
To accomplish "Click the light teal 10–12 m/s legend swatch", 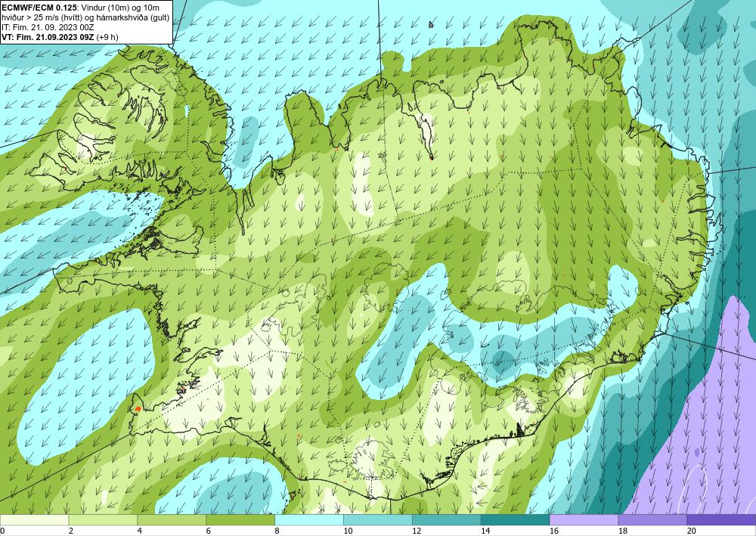I will point(377,520).
